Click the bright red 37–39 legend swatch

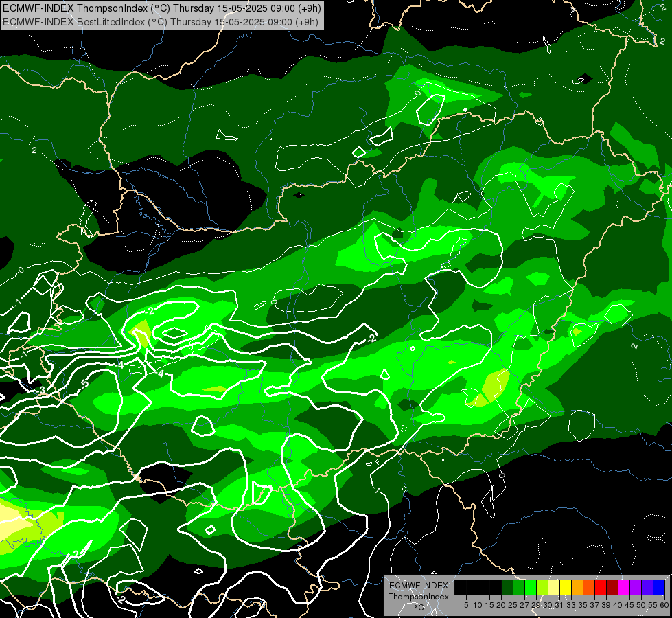click(601, 587)
